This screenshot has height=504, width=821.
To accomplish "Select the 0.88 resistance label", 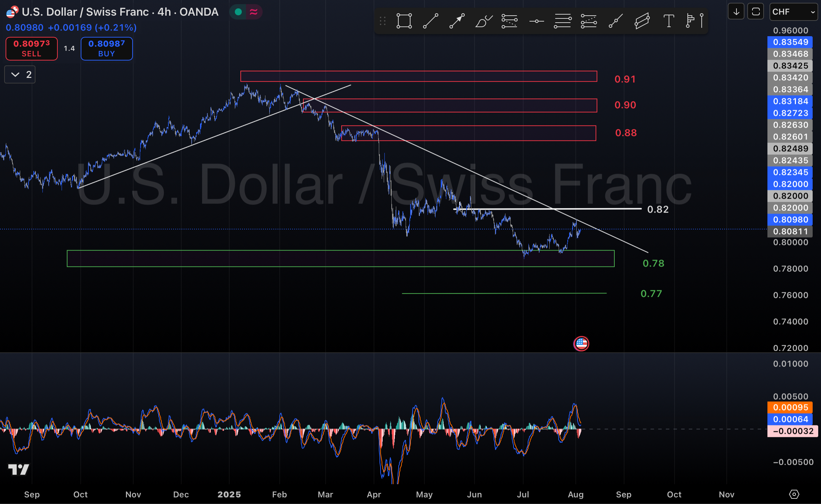I will coord(626,133).
